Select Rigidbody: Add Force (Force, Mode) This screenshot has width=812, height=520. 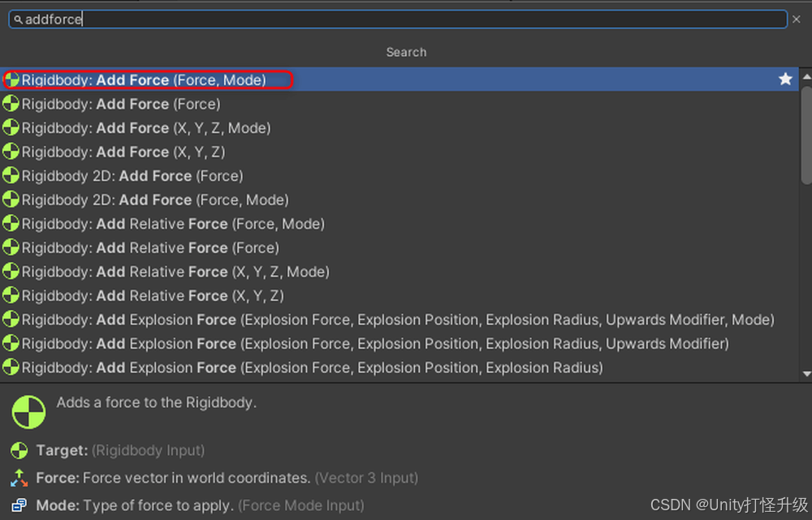click(x=399, y=80)
